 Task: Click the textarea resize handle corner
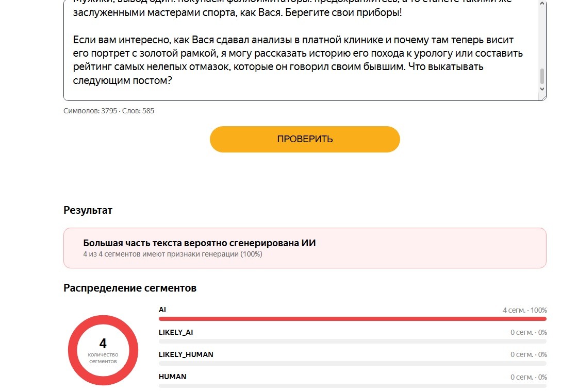[543, 97]
